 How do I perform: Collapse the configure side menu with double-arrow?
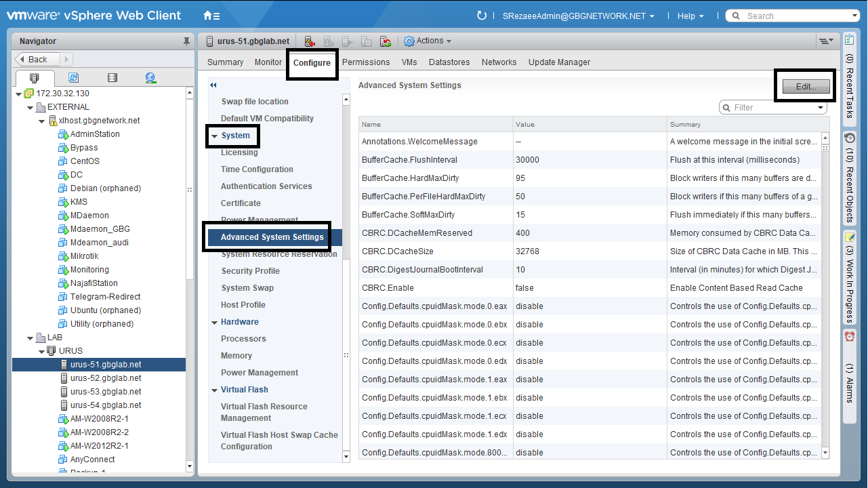point(213,85)
